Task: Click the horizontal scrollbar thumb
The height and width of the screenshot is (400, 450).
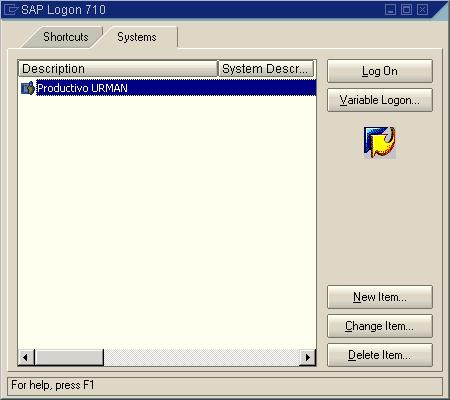Action: [69, 357]
